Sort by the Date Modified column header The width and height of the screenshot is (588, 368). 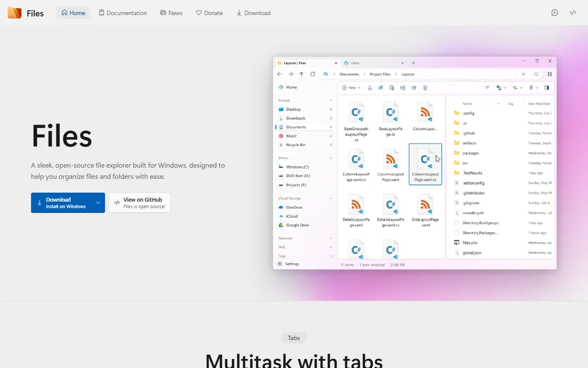[x=539, y=104]
